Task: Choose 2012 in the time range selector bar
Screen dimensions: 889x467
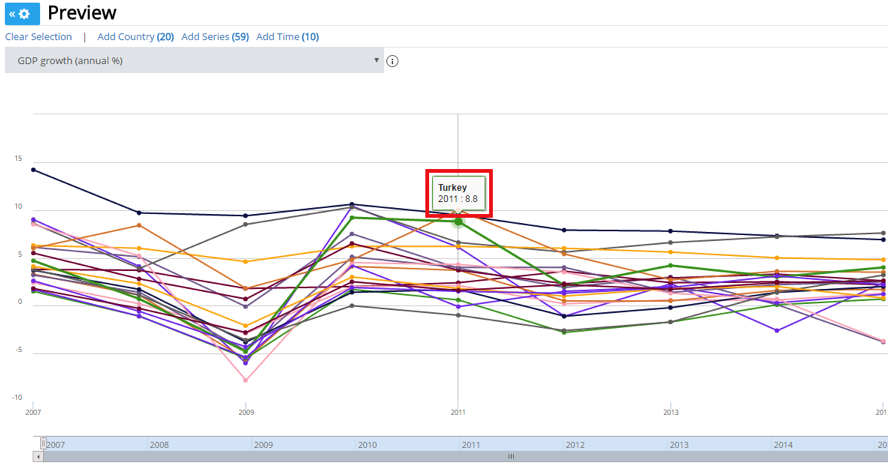Action: tap(575, 444)
